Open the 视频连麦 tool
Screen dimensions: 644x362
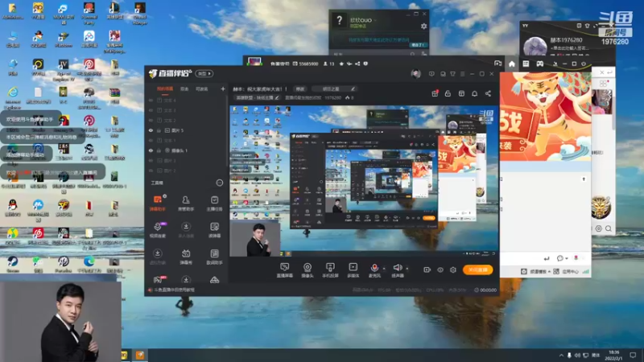[158, 230]
